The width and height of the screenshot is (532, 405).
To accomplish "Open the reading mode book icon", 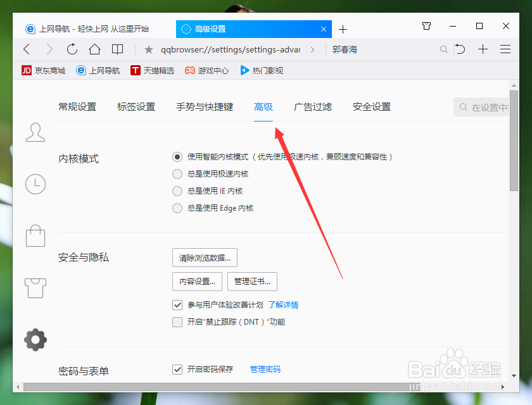I will click(x=117, y=49).
